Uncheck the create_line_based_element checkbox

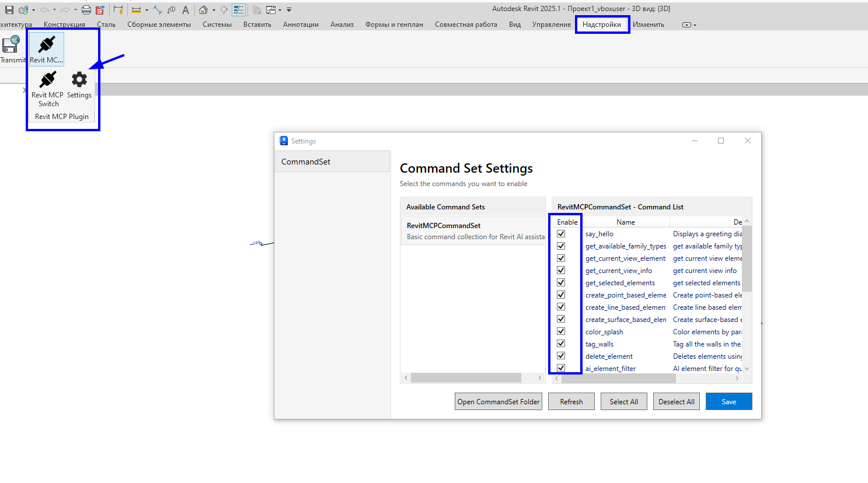[561, 307]
